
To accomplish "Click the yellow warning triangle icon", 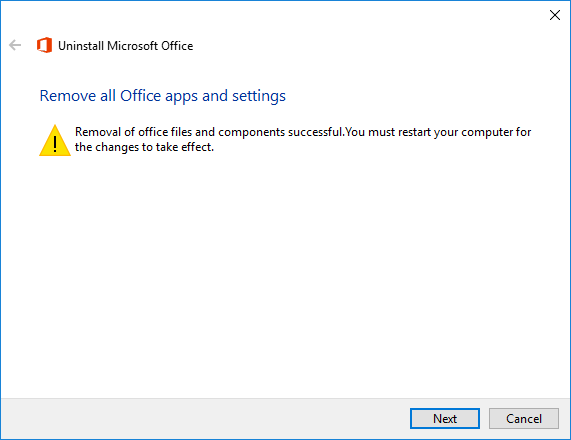I will click(55, 140).
